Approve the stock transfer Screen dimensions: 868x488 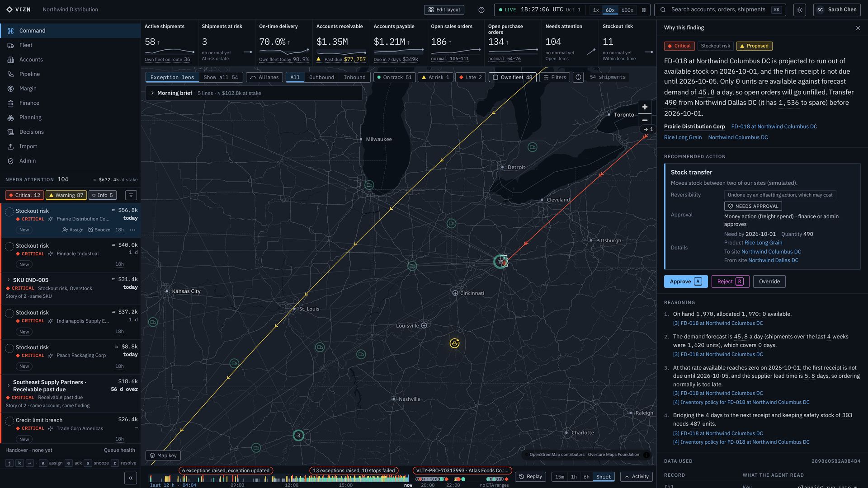click(x=686, y=282)
